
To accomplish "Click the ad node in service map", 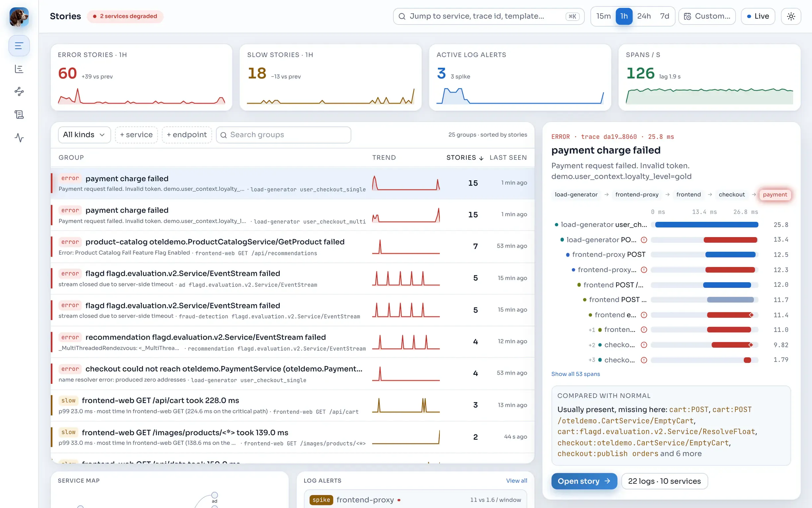I will (x=215, y=495).
